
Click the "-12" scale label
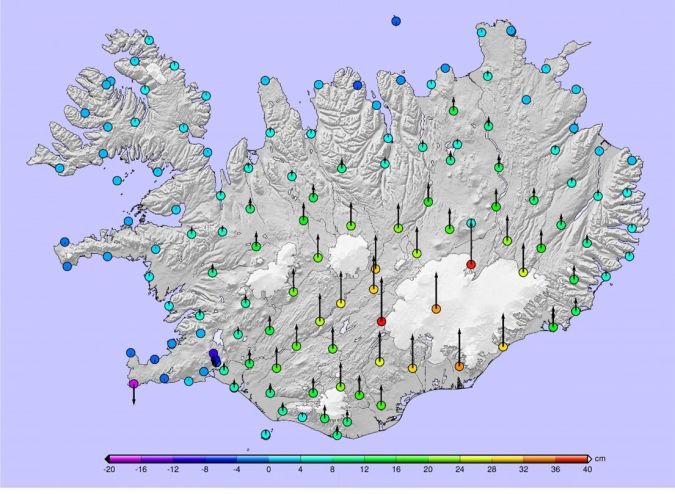tap(173, 469)
